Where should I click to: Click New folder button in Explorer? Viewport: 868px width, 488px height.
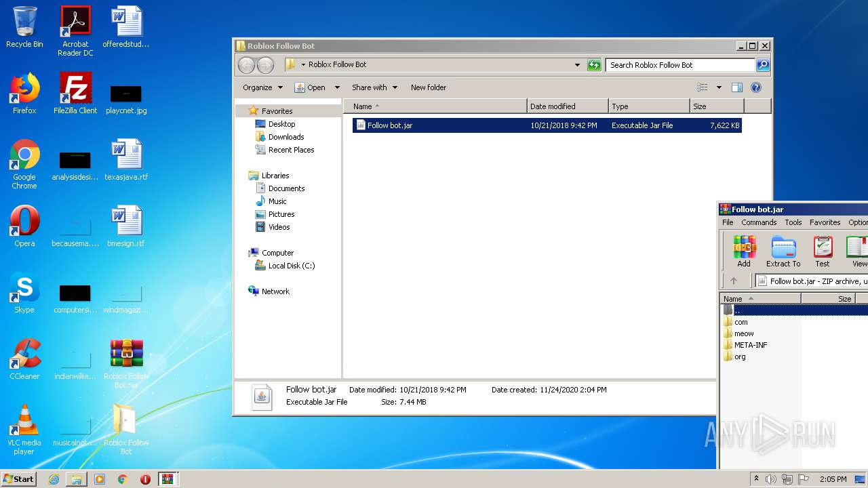pyautogui.click(x=429, y=87)
